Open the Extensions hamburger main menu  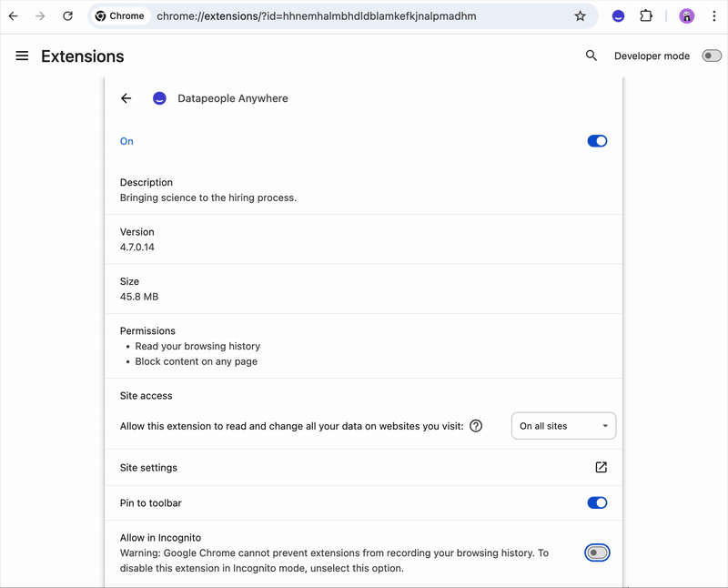pos(22,56)
